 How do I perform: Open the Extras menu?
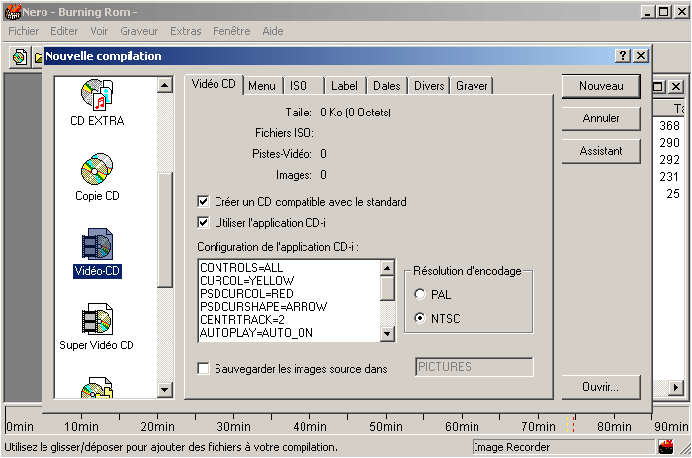click(186, 31)
